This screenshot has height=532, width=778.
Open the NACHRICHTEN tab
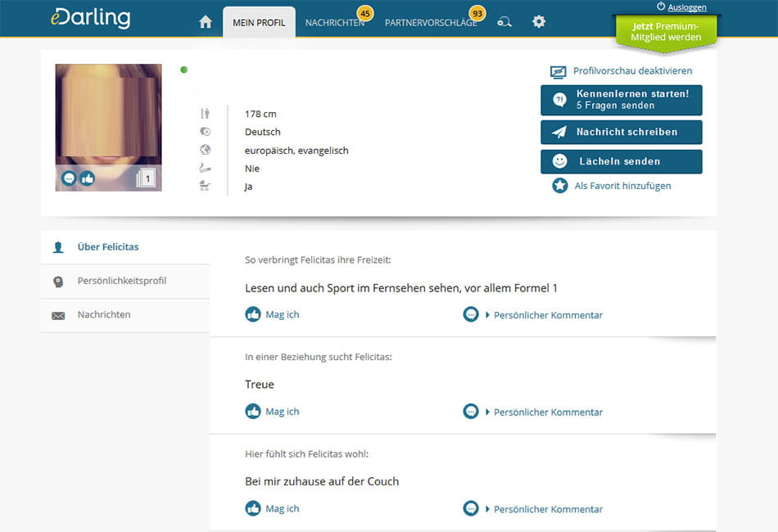coord(335,23)
